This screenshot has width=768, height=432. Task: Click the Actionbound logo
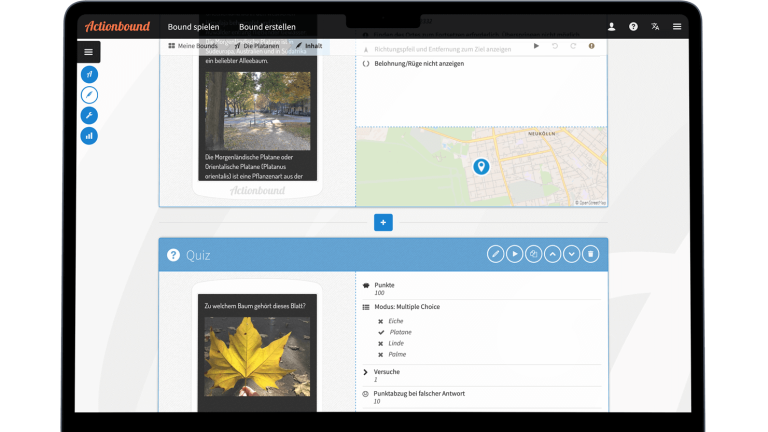[118, 26]
